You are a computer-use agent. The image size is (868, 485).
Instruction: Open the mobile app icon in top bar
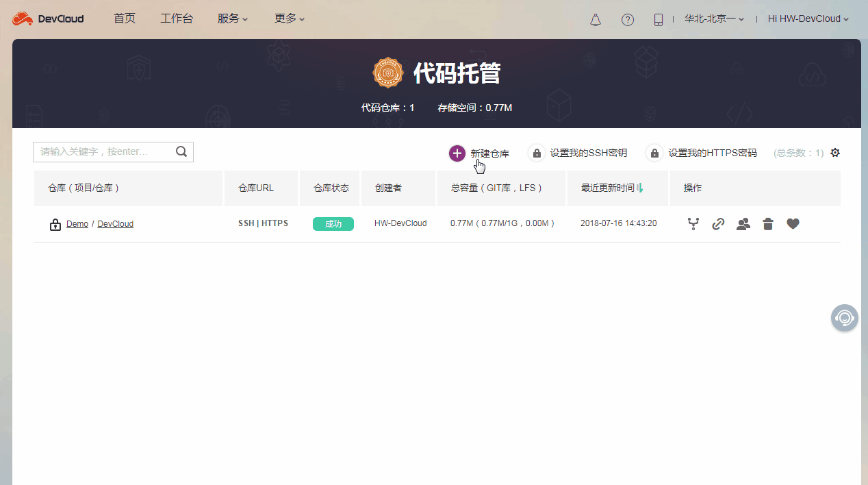point(658,19)
